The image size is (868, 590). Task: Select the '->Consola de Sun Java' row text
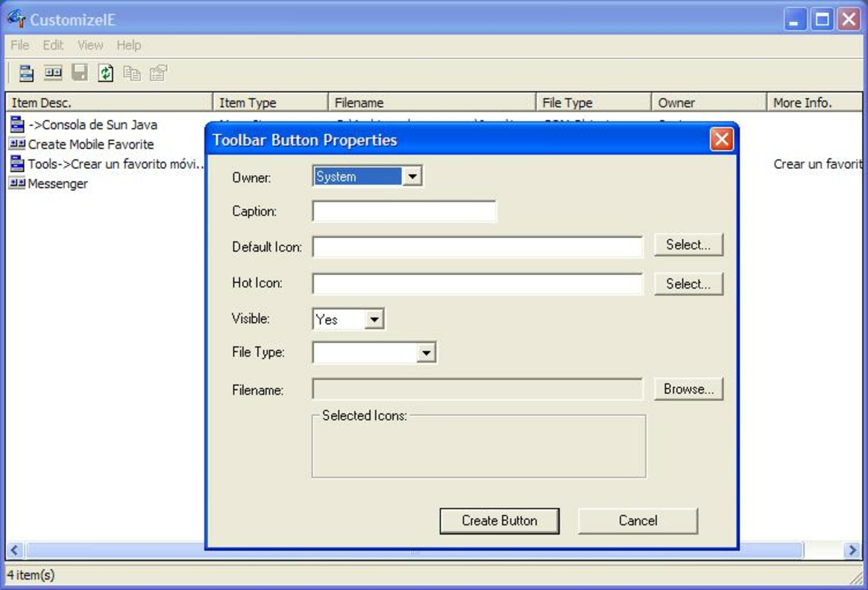(x=93, y=125)
